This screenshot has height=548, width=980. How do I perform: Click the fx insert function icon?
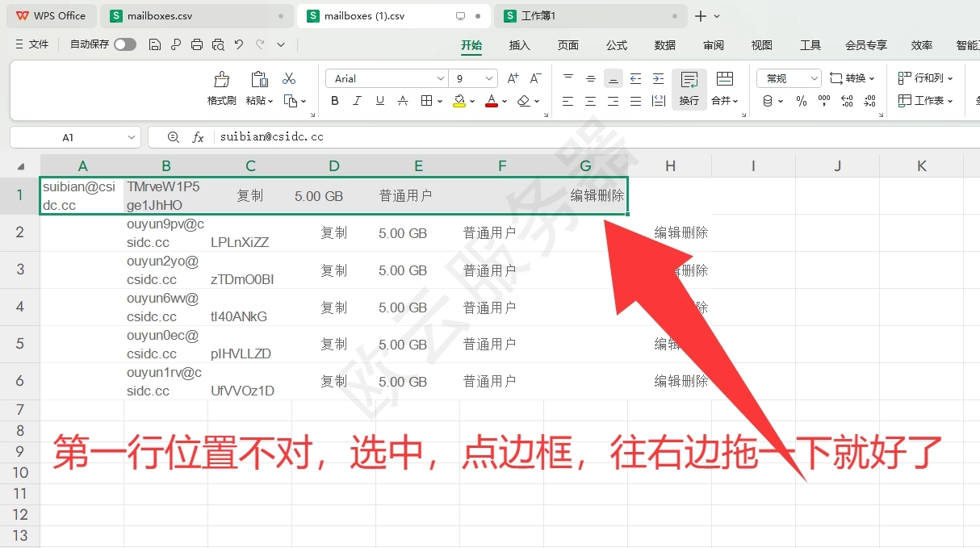[x=198, y=137]
